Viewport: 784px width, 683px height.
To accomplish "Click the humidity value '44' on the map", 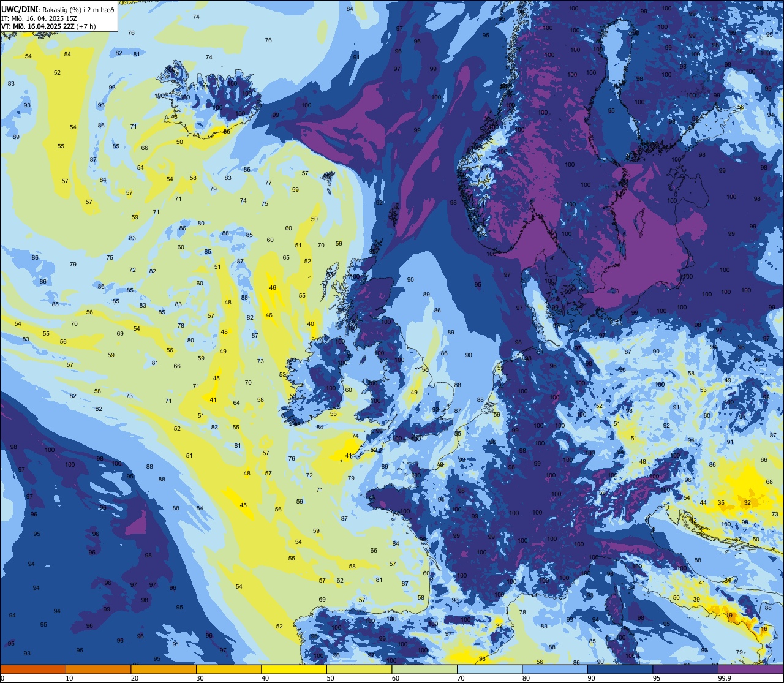I will 703,502.
